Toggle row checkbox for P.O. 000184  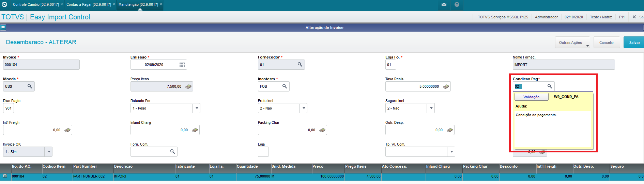(5, 176)
